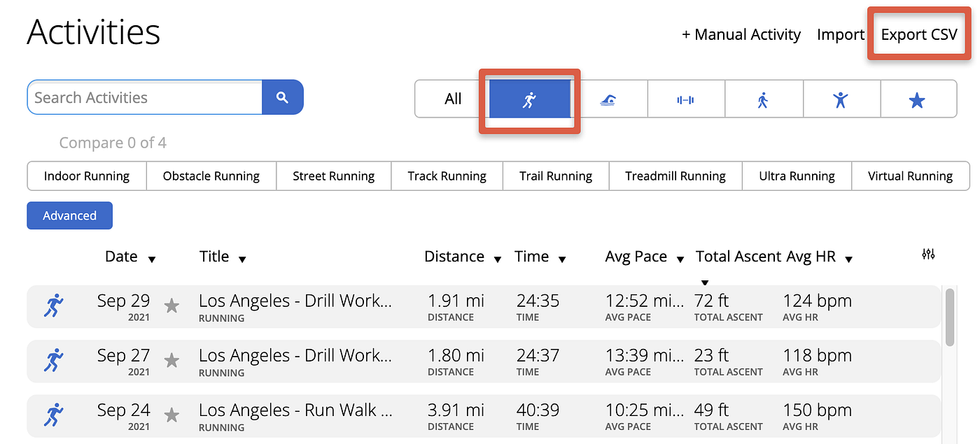Image resolution: width=980 pixels, height=444 pixels.
Task: Toggle favorite star on Sep 27 activity
Action: tap(171, 360)
